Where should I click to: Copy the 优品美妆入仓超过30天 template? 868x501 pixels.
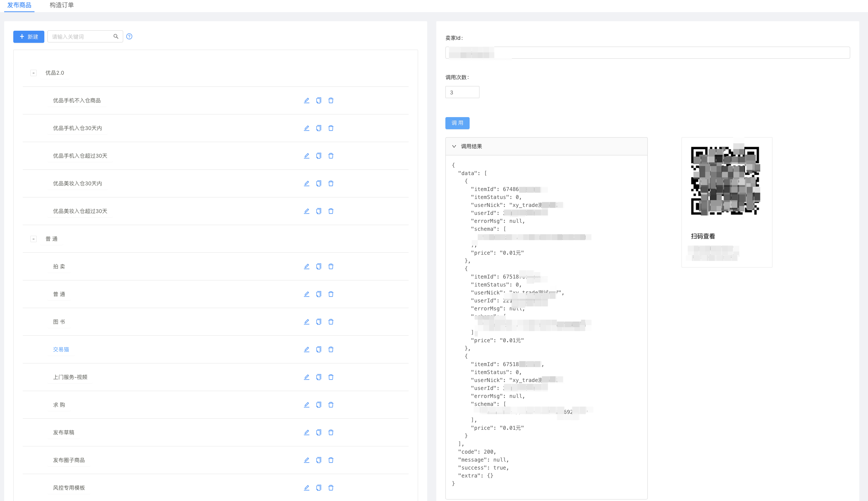[x=319, y=211]
